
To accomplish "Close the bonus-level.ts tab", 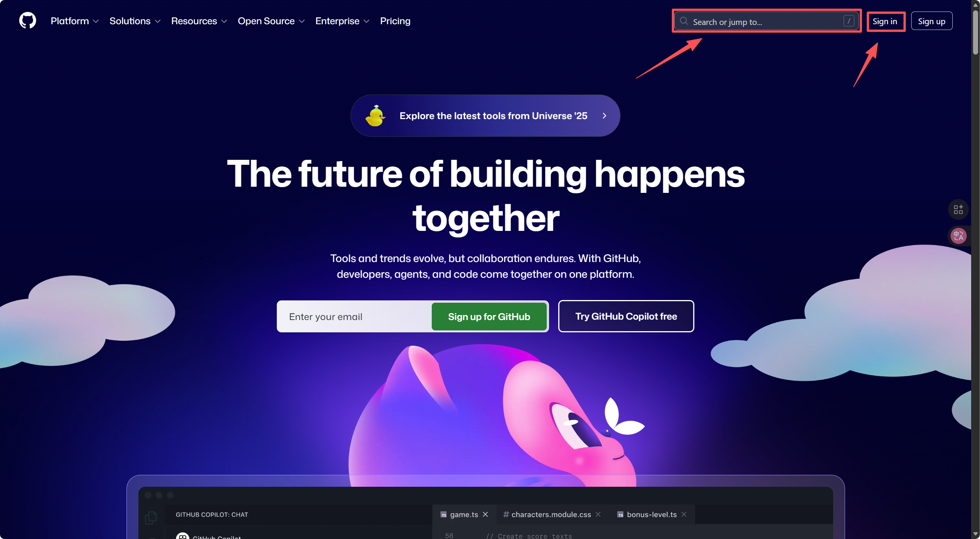I will [684, 514].
